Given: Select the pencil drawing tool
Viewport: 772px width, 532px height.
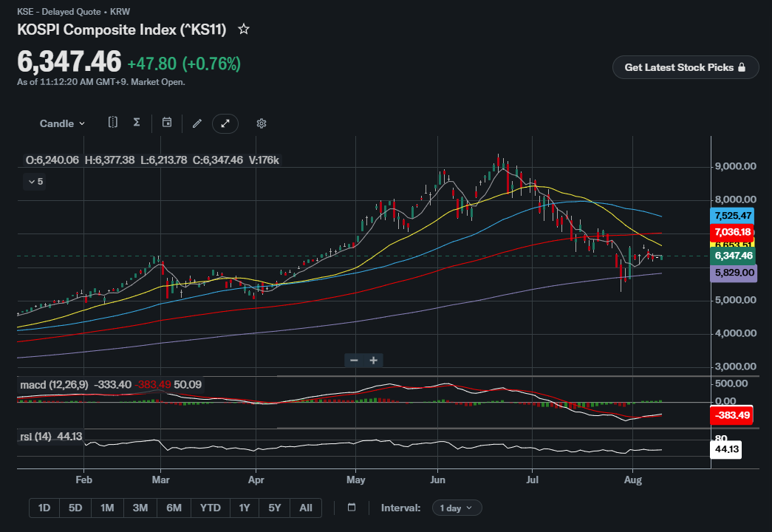Looking at the screenshot, I should click(197, 123).
